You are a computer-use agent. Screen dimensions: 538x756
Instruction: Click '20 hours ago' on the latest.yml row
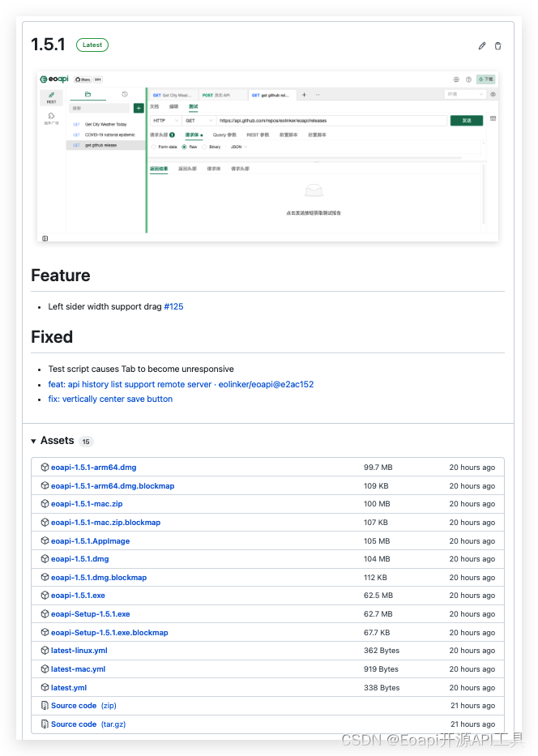tap(472, 688)
